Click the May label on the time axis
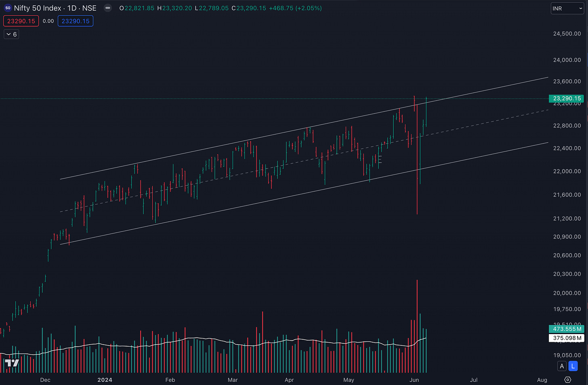 (x=349, y=380)
